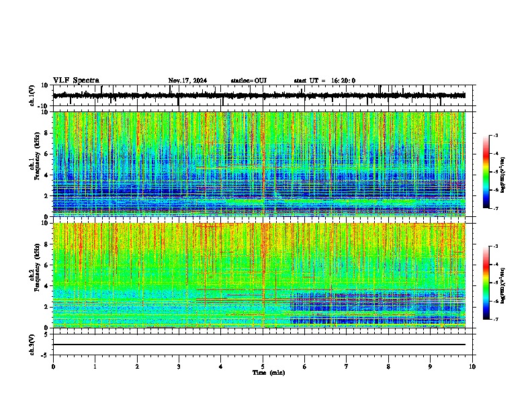This screenshot has width=532, height=411.
Task: Select the log(PSD) label beside ch.1 color bar
Action: click(503, 175)
